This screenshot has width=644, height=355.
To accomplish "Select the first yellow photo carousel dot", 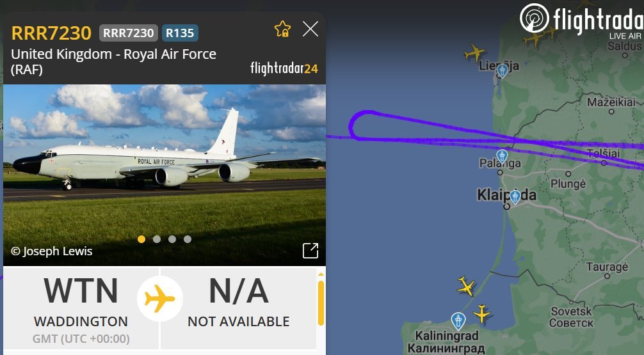I will click(141, 239).
